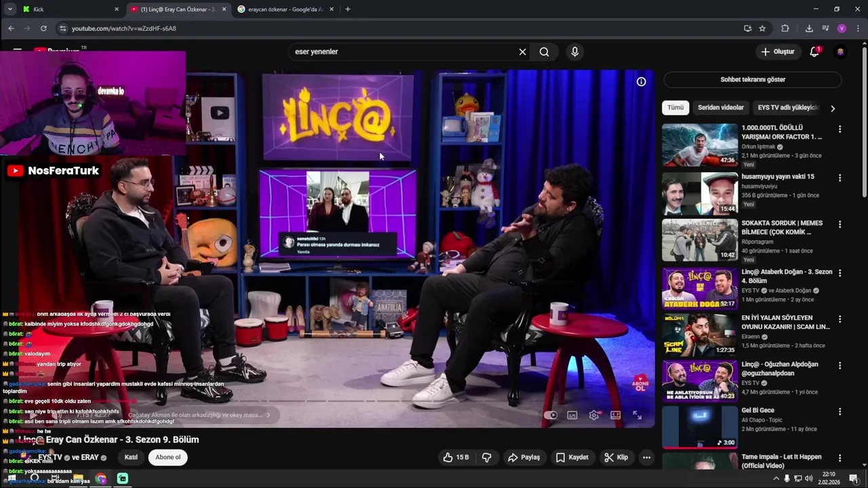
Task: Open the browser media controls
Action: (825, 28)
